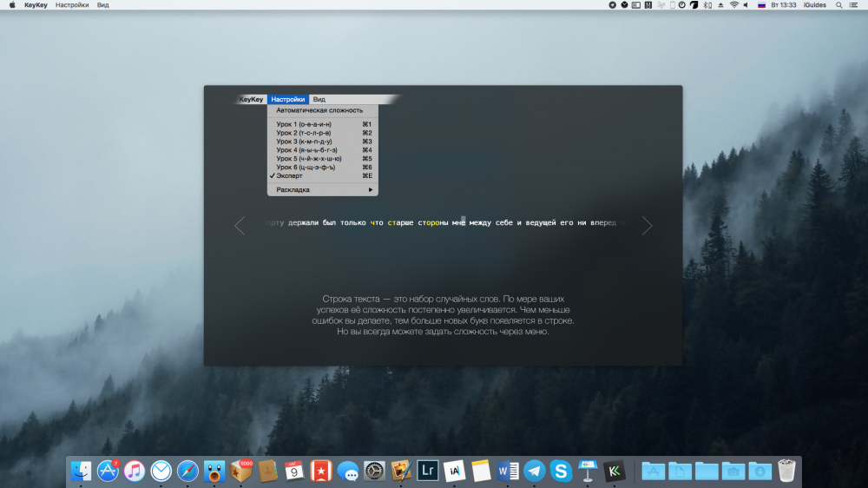Choose Урок 1 (о-е-а-и-н)
Viewport: 868px width, 488px height.
304,124
